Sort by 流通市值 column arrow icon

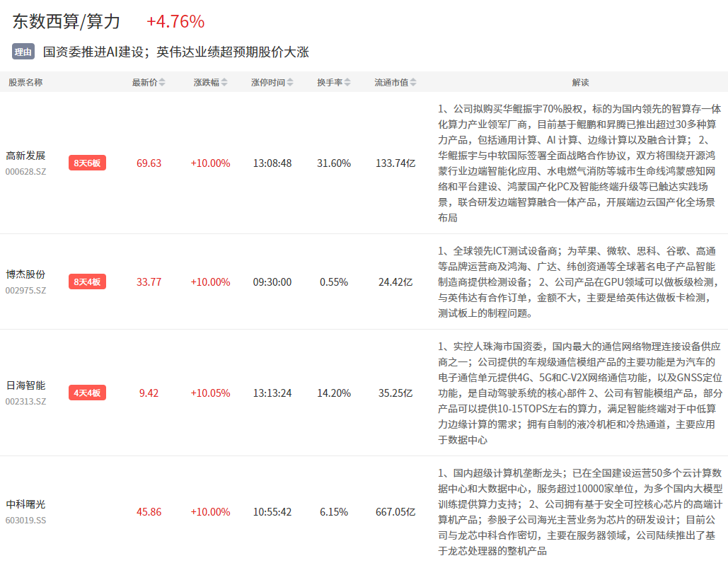[x=413, y=83]
